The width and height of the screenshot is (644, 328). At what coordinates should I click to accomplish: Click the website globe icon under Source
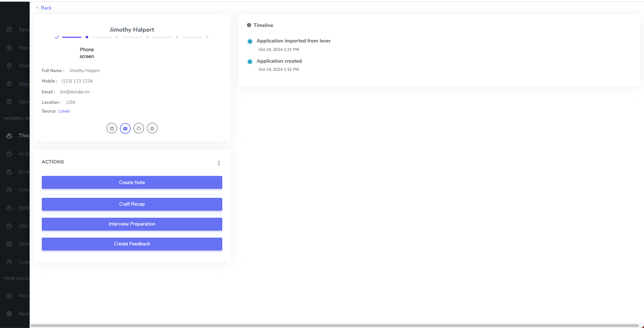(x=152, y=128)
